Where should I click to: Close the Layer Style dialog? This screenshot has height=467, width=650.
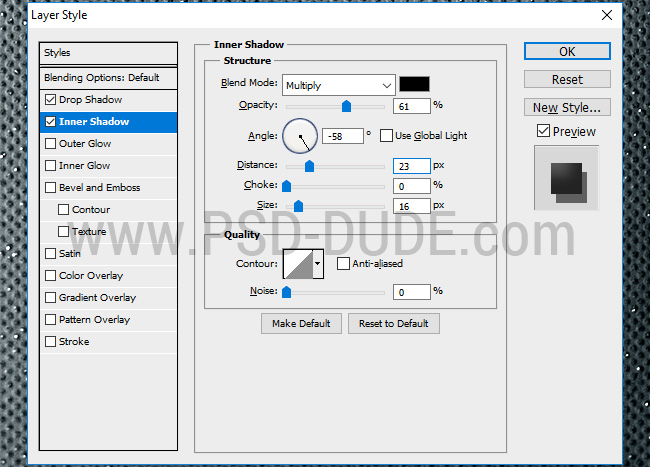click(x=607, y=15)
